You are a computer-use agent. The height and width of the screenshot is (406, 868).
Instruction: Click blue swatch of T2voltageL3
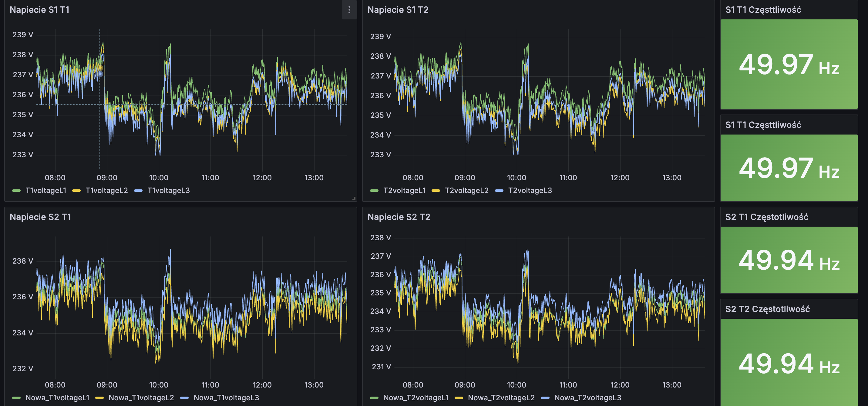(499, 191)
